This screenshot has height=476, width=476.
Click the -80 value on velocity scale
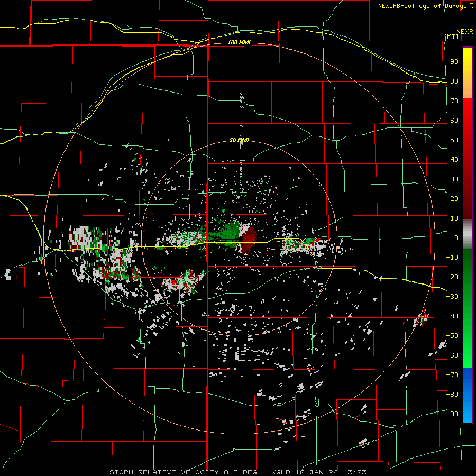coord(452,395)
